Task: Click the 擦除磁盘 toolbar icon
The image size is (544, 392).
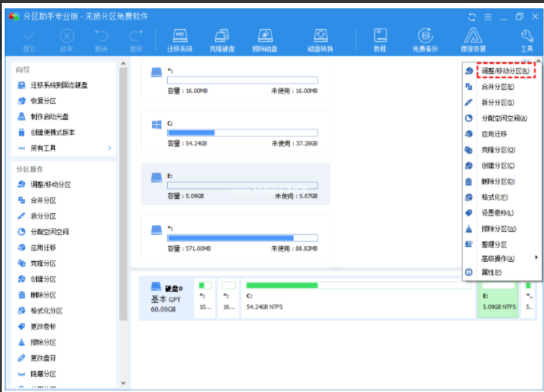Action: coord(265,39)
